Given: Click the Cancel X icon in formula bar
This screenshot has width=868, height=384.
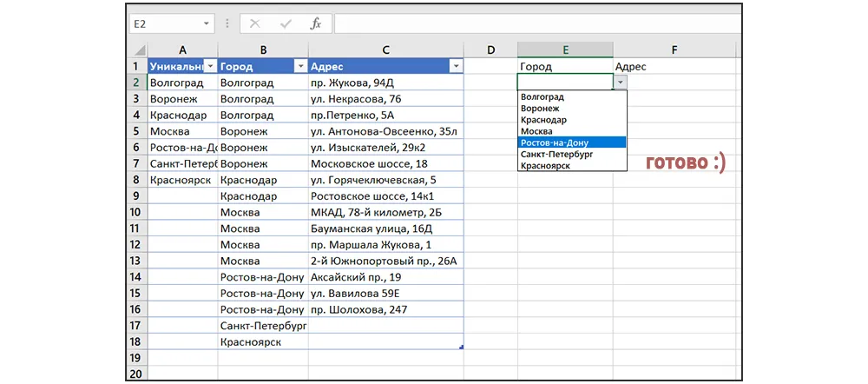Looking at the screenshot, I should click(254, 23).
